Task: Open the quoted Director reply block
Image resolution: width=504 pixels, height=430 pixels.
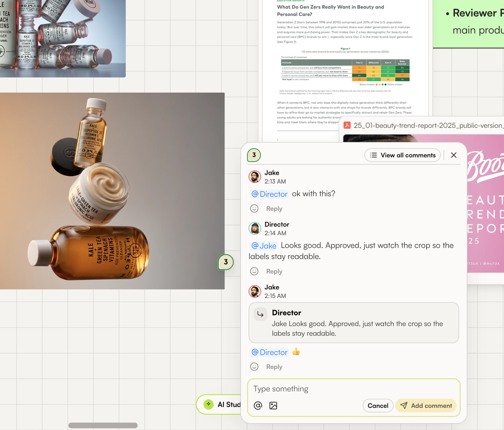Action: (x=354, y=323)
